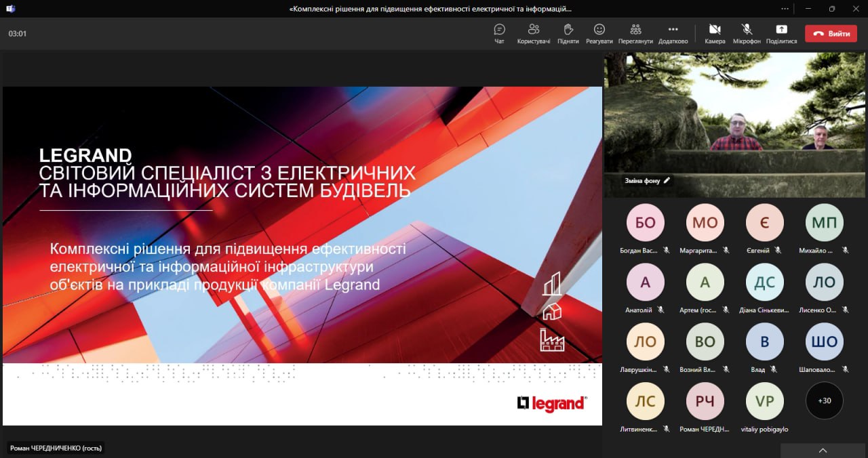Click muted mic icon next to Лисенко
Viewport: 868px width, 458px height.
[x=846, y=310]
